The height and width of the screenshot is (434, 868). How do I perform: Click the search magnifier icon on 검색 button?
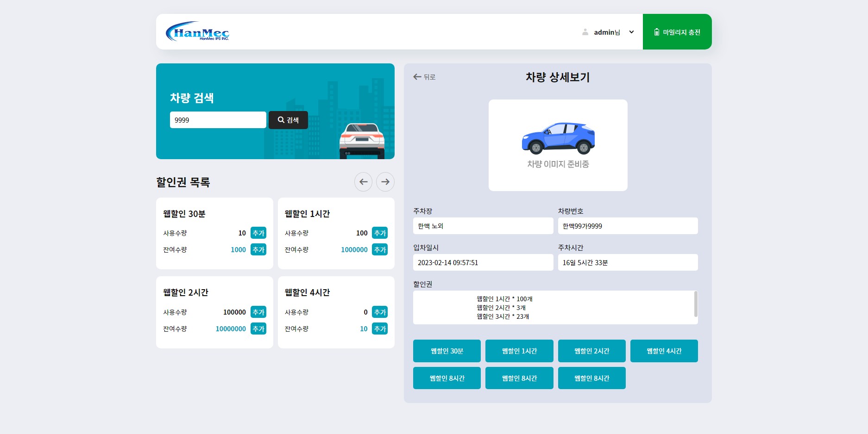pyautogui.click(x=281, y=120)
